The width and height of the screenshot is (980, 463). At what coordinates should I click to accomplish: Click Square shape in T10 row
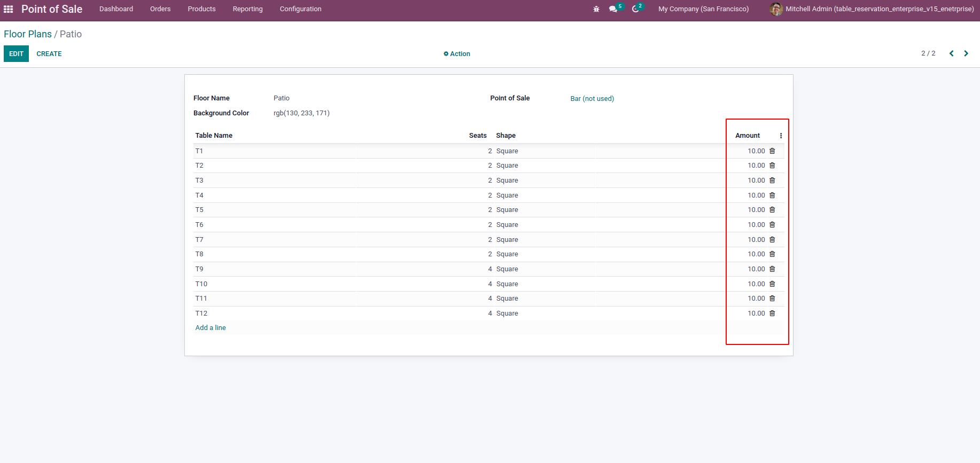tap(507, 284)
